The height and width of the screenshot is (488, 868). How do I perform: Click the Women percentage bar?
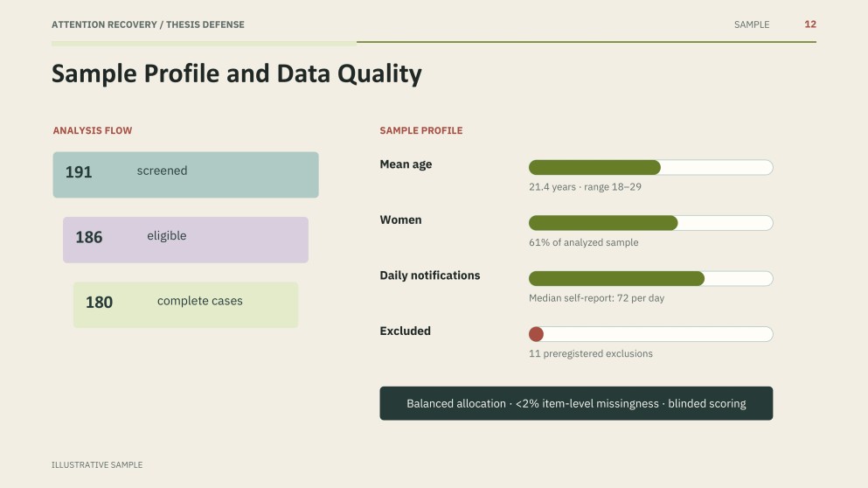(x=650, y=223)
